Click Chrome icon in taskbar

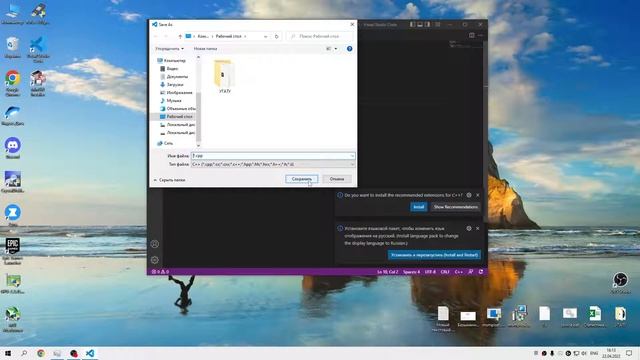40,353
